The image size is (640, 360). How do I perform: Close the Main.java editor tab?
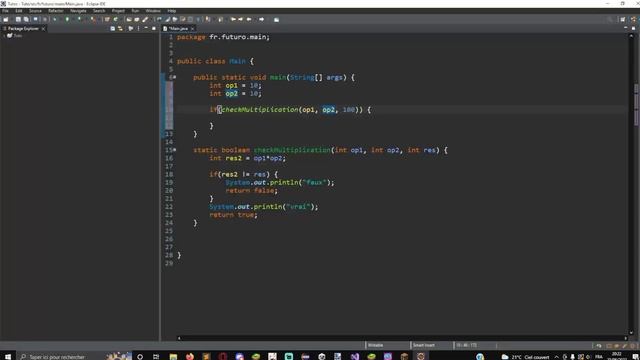(x=192, y=29)
